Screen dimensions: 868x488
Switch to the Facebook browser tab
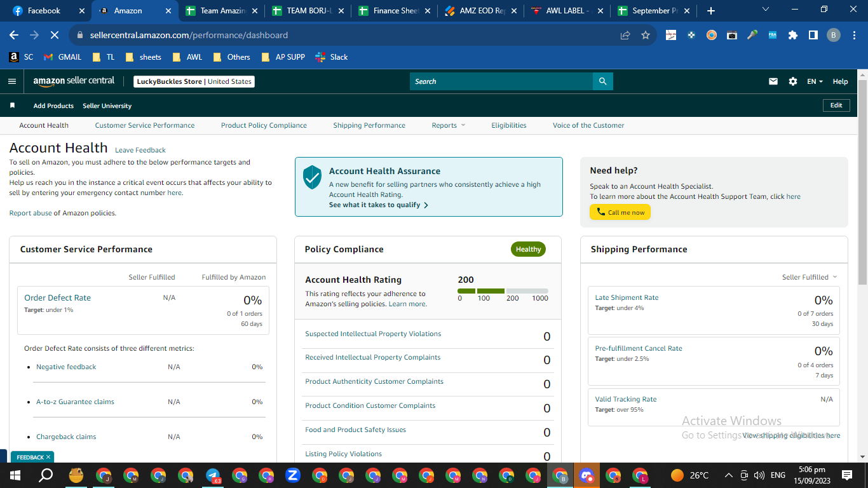point(48,11)
